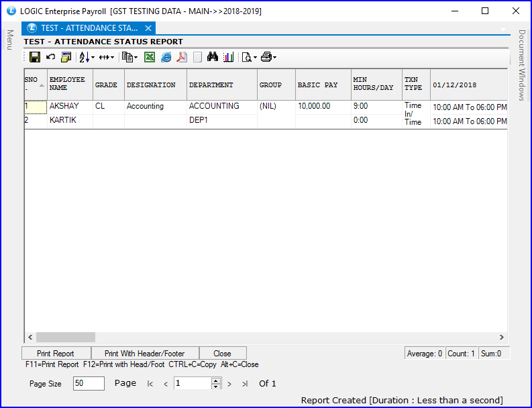This screenshot has width=532, height=408.
Task: Click the GRADE column header
Action: (109, 85)
